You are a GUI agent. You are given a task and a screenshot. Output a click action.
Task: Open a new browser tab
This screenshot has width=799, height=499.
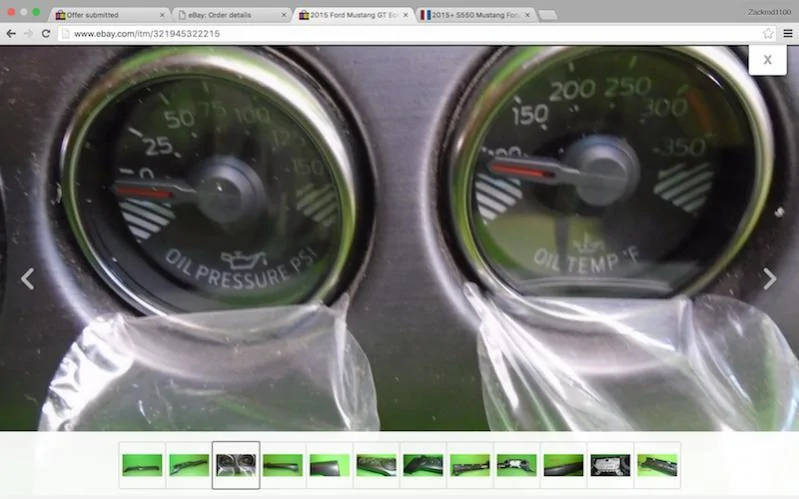pyautogui.click(x=548, y=15)
